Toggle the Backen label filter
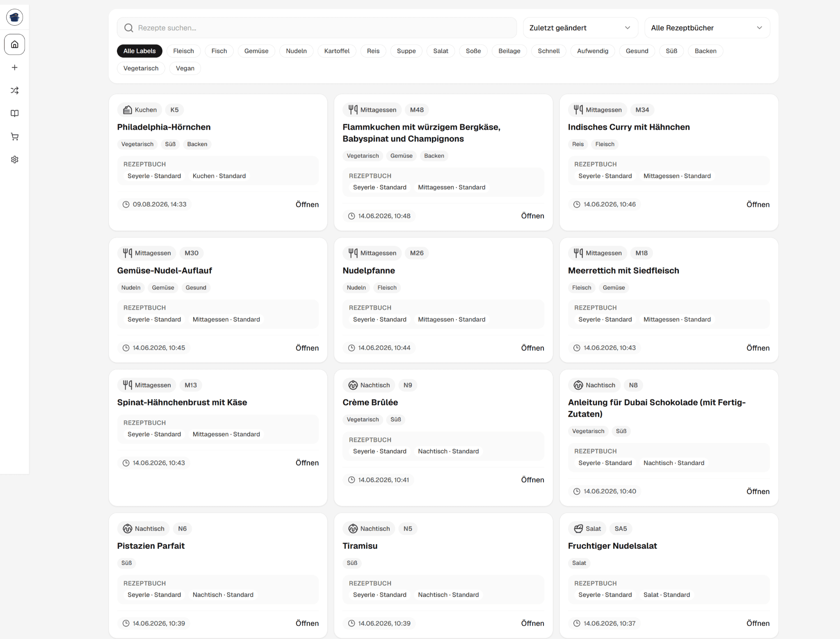 (705, 51)
